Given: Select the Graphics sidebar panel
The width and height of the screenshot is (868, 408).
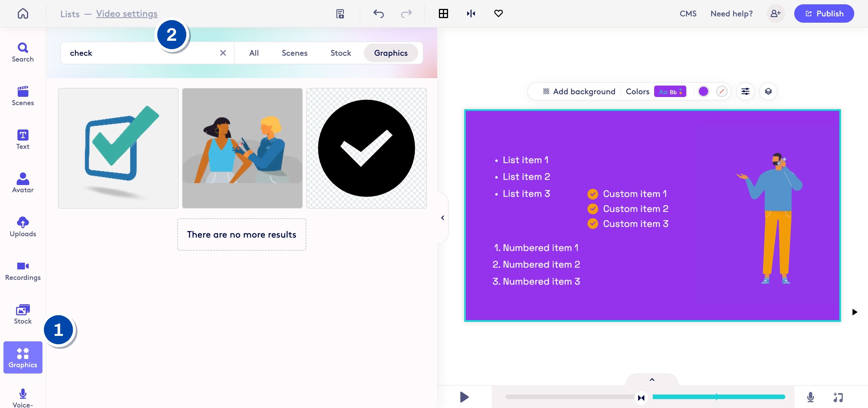Looking at the screenshot, I should [23, 357].
